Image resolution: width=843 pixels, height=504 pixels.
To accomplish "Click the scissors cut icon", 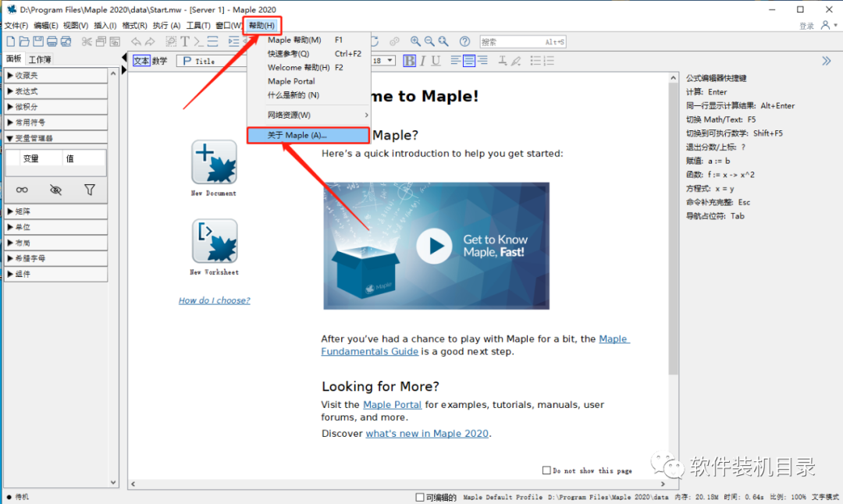I will (x=87, y=41).
